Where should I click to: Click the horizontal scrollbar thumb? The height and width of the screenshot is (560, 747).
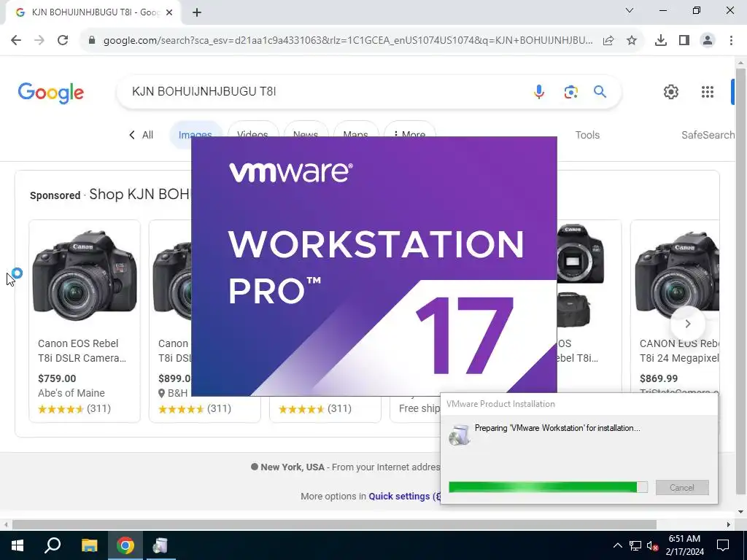(x=334, y=525)
